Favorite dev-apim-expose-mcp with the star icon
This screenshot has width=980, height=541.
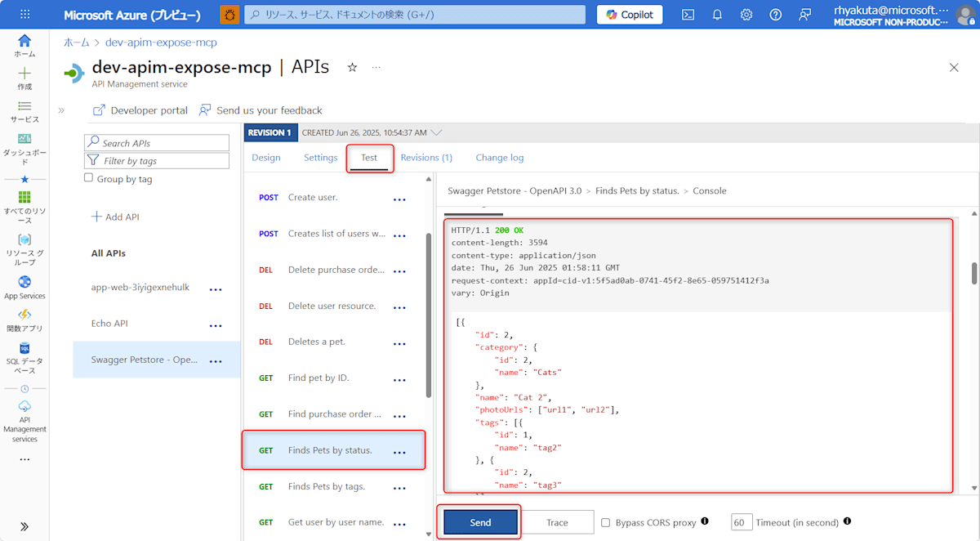352,67
